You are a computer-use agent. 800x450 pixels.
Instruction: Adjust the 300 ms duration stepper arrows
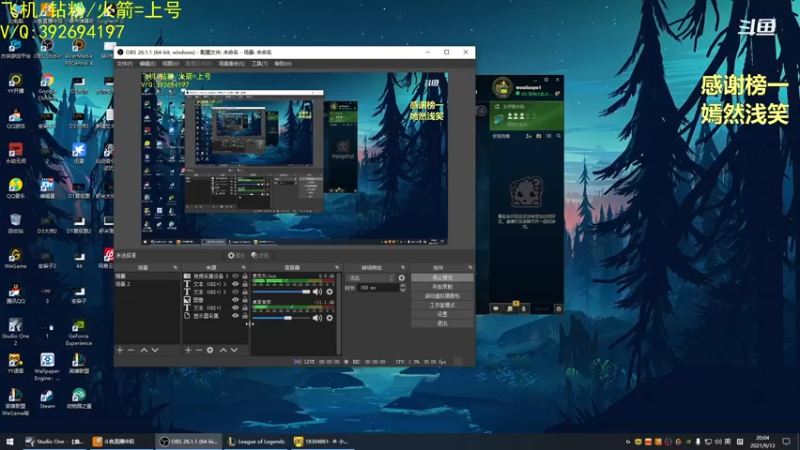coord(403,288)
